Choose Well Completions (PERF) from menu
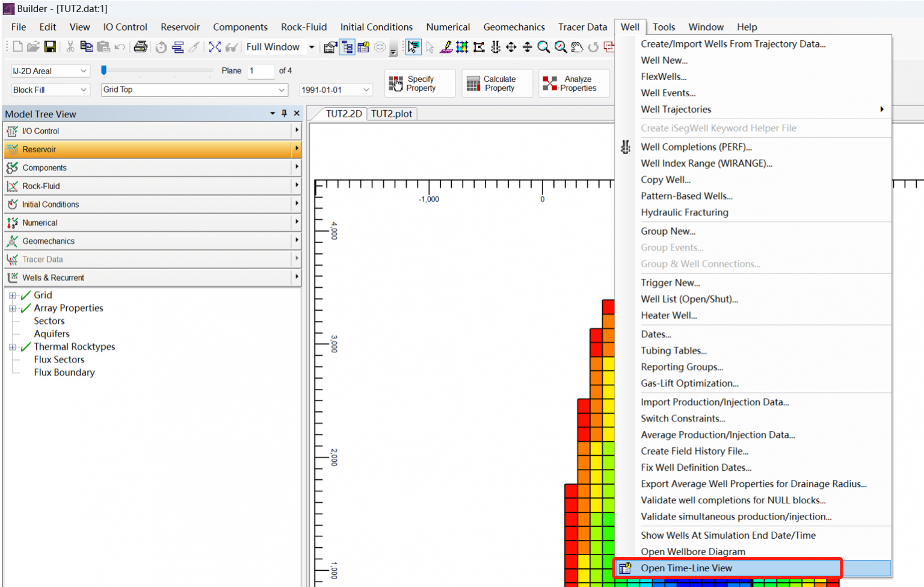Viewport: 924px width, 587px height. point(696,147)
